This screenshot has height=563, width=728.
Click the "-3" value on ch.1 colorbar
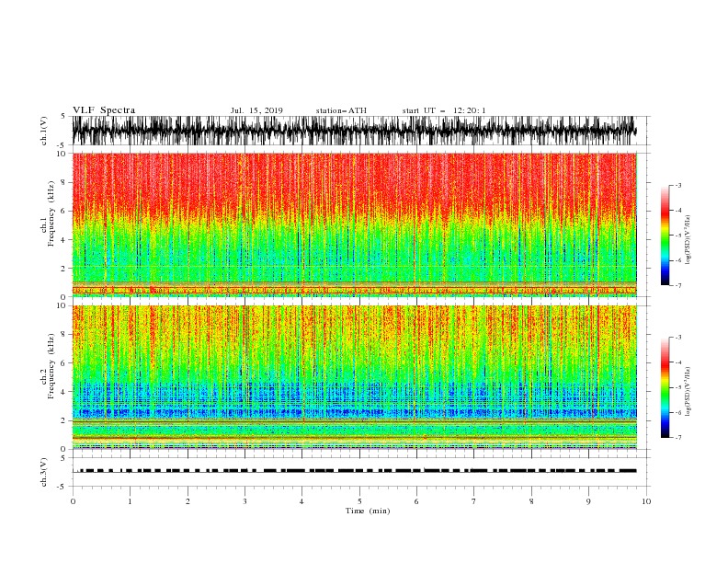pos(678,186)
